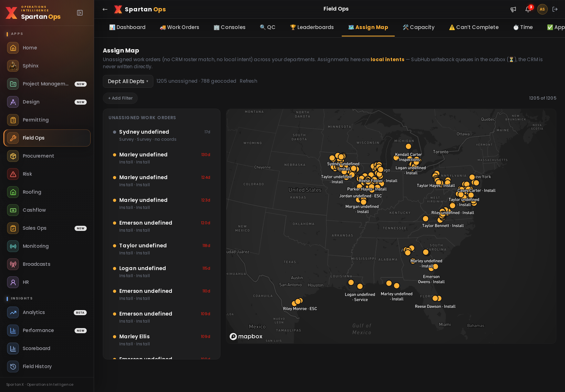Image resolution: width=565 pixels, height=392 pixels.
Task: Switch to the Time tab
Action: [x=523, y=27]
